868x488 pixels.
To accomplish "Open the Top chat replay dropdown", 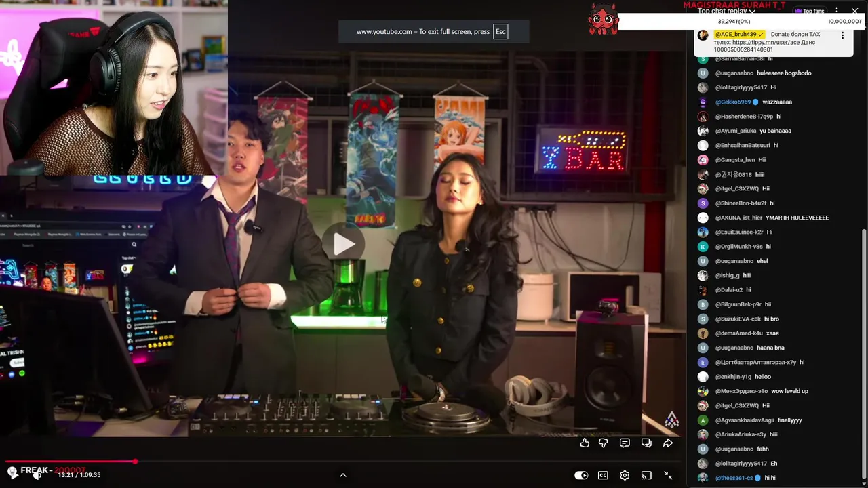I will [726, 11].
